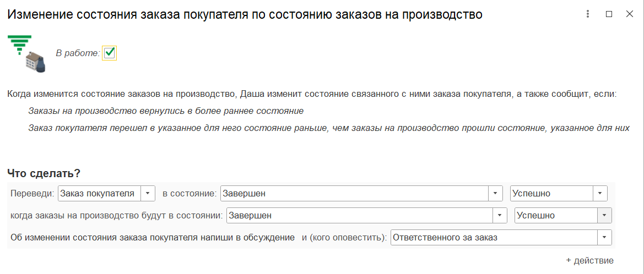Expand second 'Успешно' dropdown arrow
This screenshot has height=274, width=644.
click(x=604, y=216)
